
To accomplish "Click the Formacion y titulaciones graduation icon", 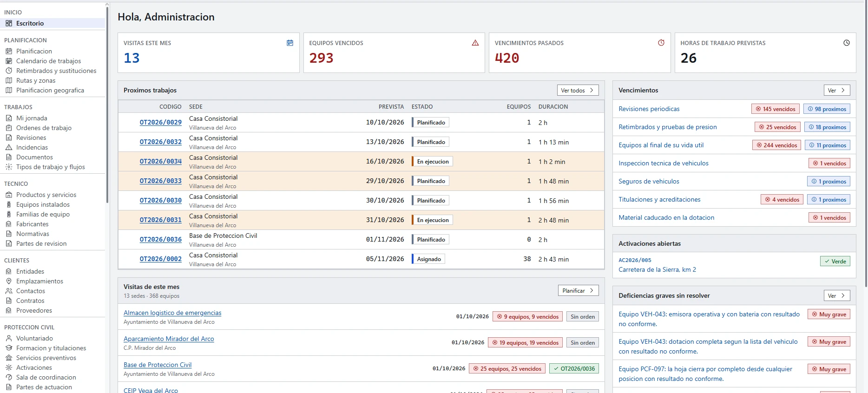I will point(9,348).
